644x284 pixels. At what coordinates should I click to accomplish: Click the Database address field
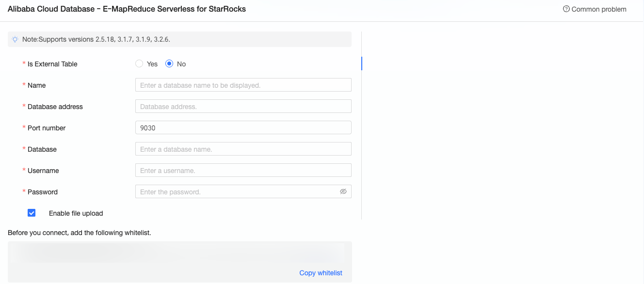point(243,106)
